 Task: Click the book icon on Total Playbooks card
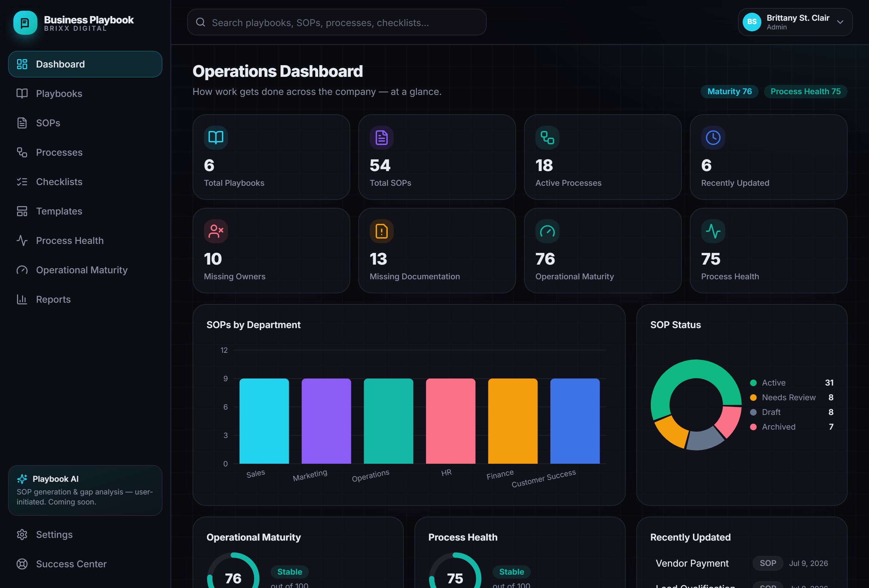click(x=216, y=138)
